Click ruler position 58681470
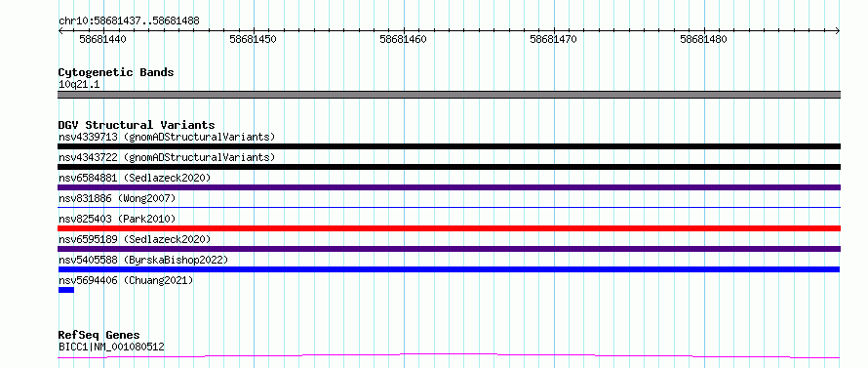Image resolution: width=868 pixels, height=368 pixels. pyautogui.click(x=554, y=39)
